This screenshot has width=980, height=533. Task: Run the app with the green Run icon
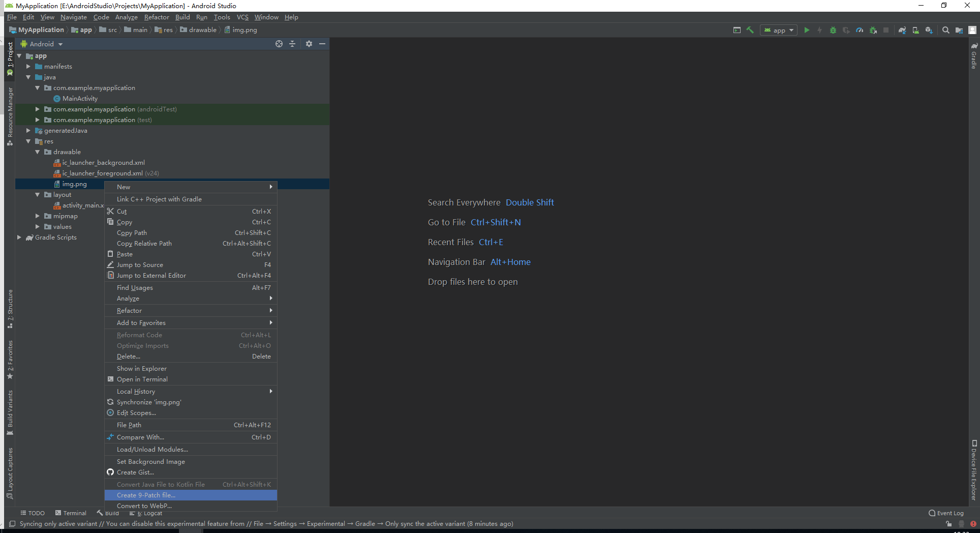point(807,30)
